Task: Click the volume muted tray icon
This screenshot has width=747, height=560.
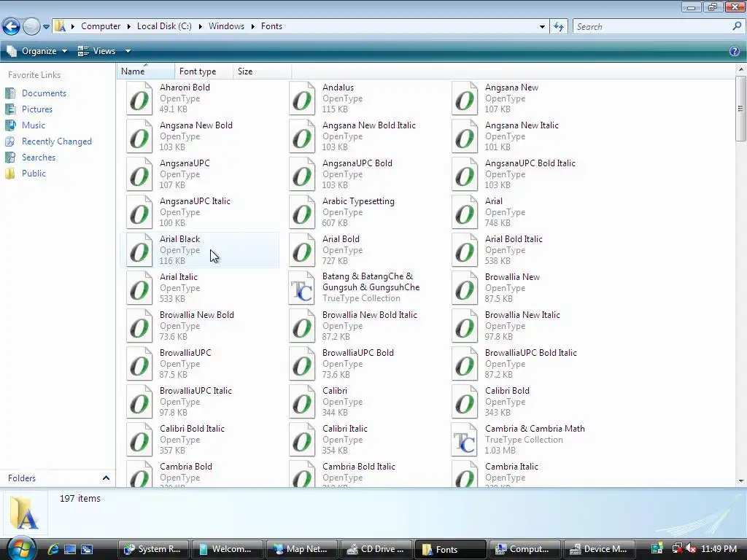Action: coord(691,549)
